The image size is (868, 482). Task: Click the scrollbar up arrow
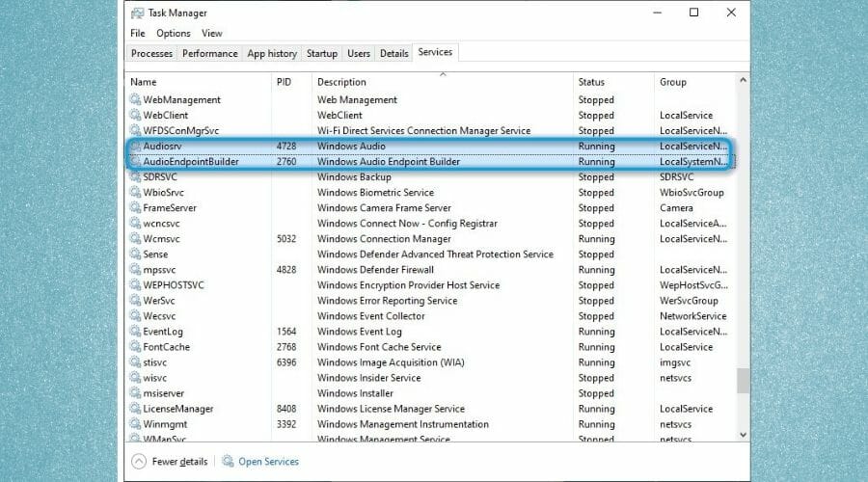(x=743, y=80)
